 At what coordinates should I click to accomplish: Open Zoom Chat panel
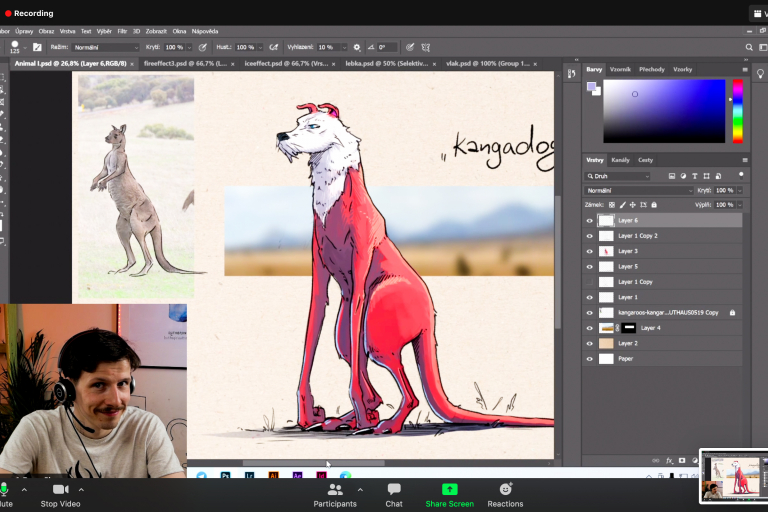(x=394, y=490)
